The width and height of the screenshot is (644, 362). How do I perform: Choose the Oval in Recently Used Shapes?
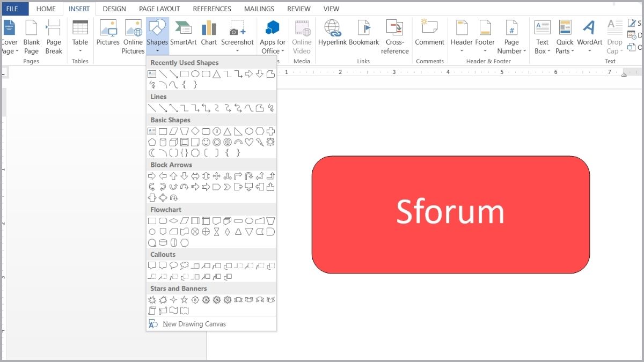click(195, 73)
